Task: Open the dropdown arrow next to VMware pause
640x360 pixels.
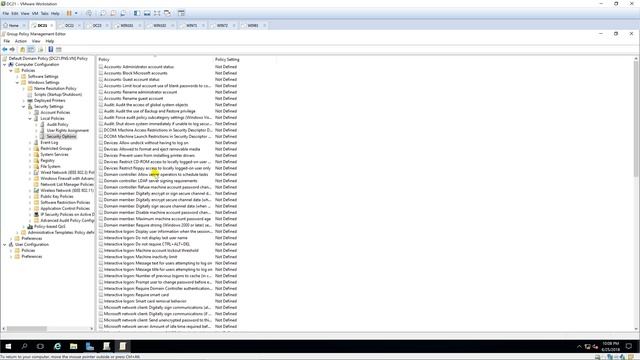Action: [76, 13]
